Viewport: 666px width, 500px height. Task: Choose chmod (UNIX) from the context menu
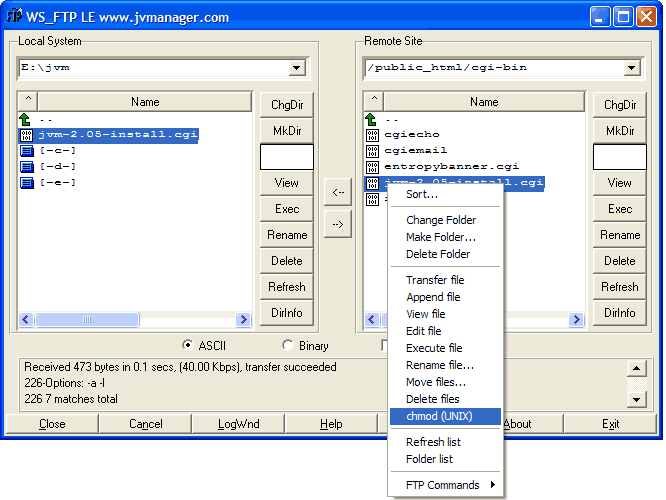445,416
